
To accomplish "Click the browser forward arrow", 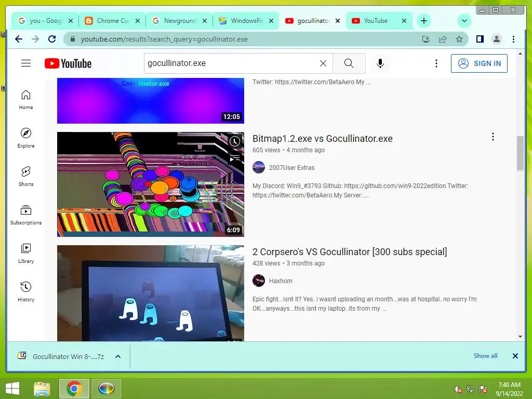I will [x=35, y=39].
